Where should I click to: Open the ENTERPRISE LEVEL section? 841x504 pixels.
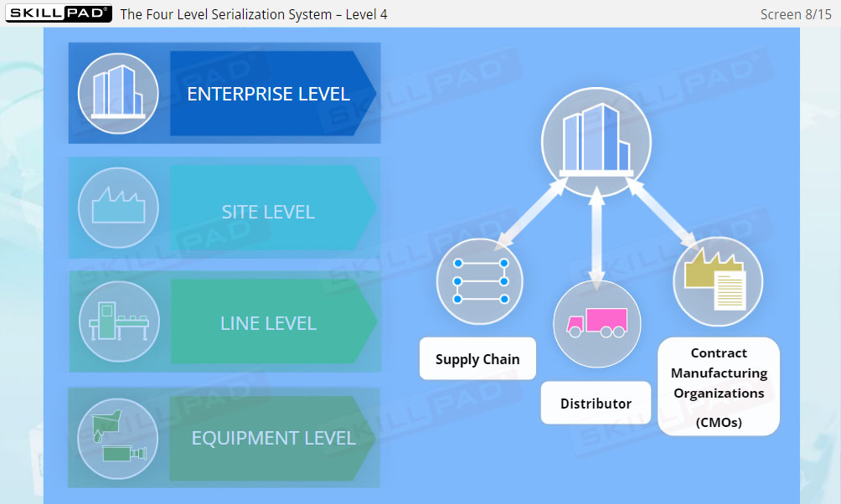pos(266,93)
